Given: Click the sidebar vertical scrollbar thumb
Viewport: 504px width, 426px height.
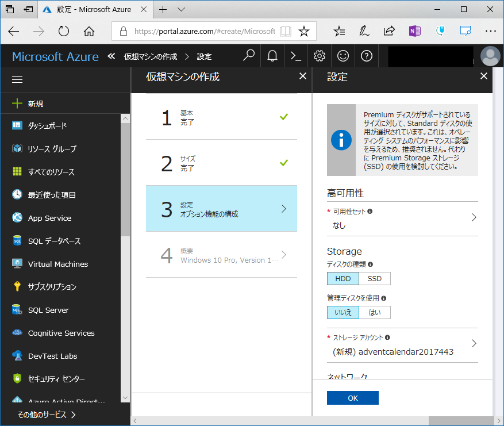Looking at the screenshot, I should coord(125,180).
